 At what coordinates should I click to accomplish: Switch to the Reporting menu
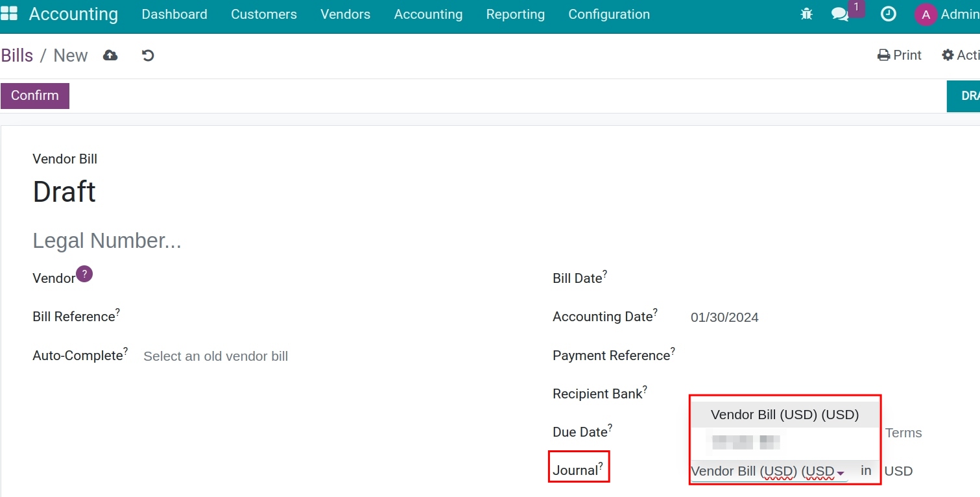[516, 14]
